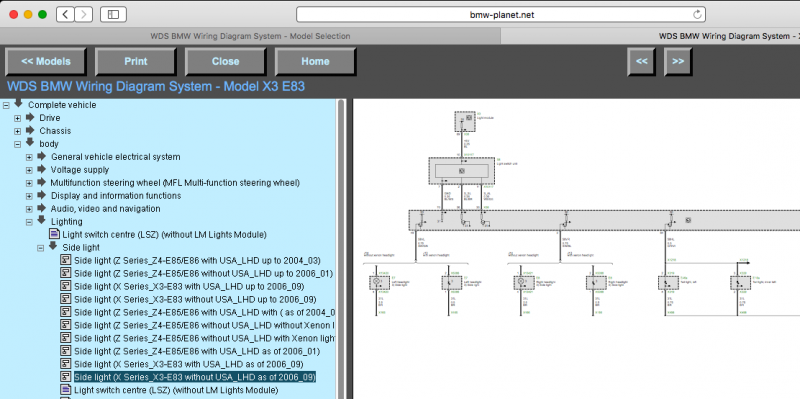Open first Light switch centre (LSZ) document

click(x=164, y=235)
